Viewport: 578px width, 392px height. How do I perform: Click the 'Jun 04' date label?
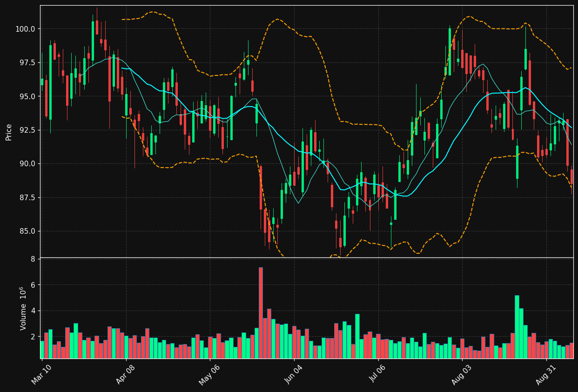click(294, 374)
